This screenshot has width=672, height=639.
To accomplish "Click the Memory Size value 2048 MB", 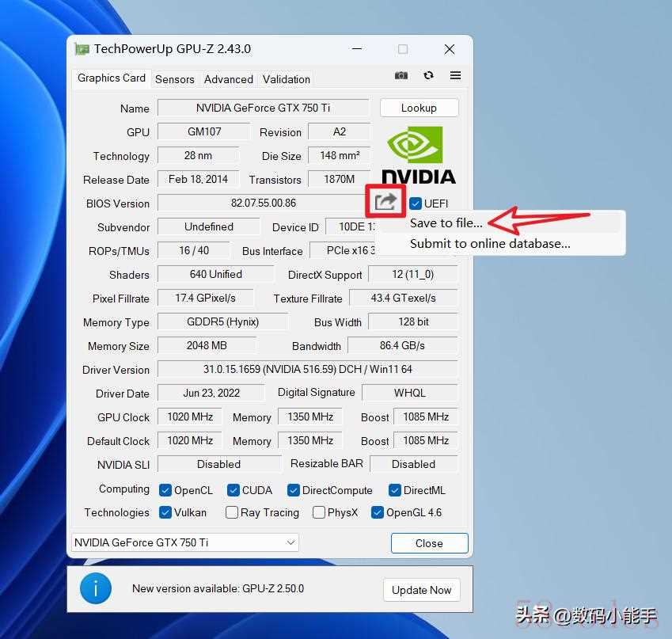I will coord(207,346).
